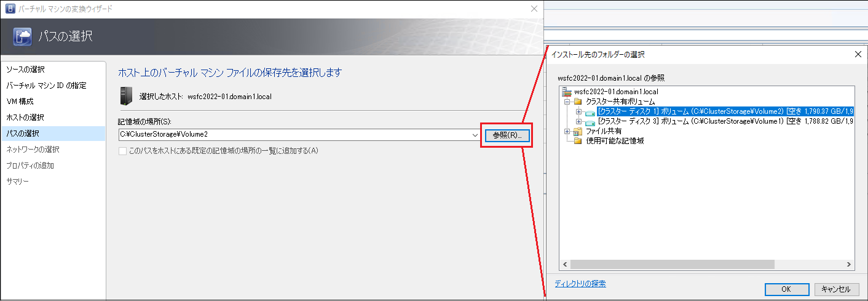
Task: Click the クラスター ディスク 1 volume disk icon
Action: click(590, 112)
